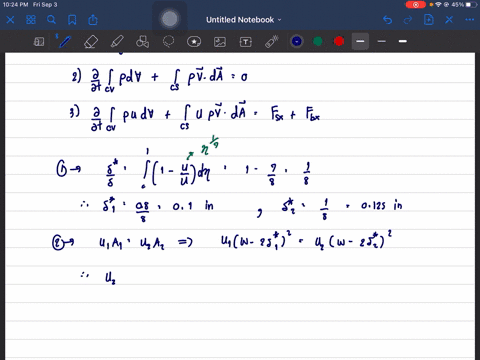Open the search magnifier
Viewport: 480px width, 360px height.
51,20
